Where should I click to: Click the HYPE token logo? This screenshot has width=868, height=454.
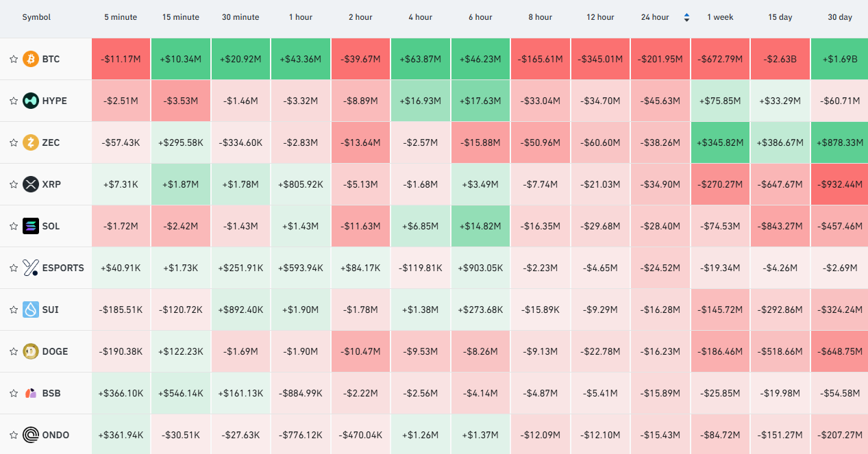31,101
